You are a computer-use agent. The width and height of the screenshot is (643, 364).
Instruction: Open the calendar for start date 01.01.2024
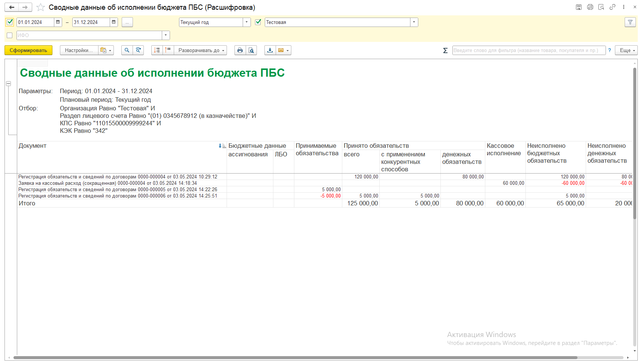click(58, 22)
